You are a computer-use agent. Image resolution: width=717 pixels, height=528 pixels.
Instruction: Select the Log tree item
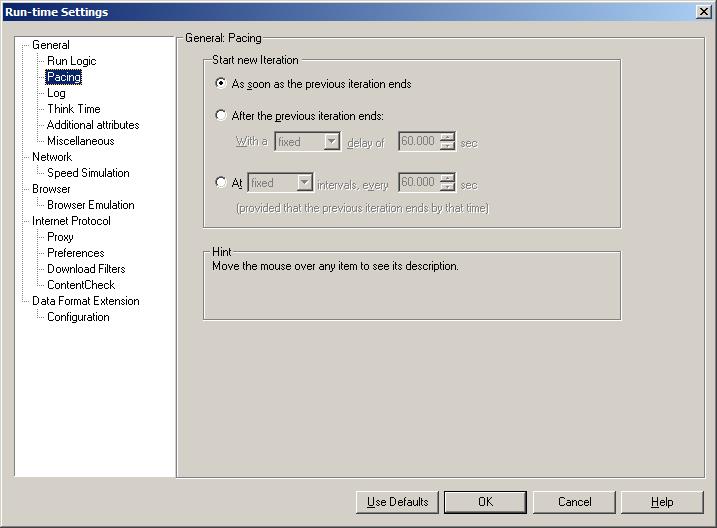coord(56,93)
